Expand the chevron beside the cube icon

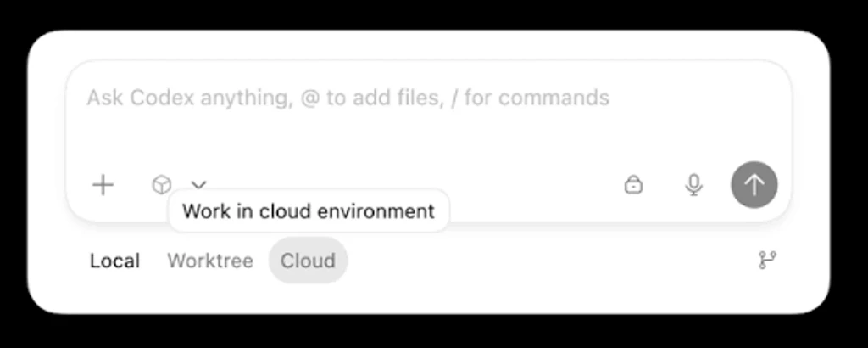pos(198,184)
